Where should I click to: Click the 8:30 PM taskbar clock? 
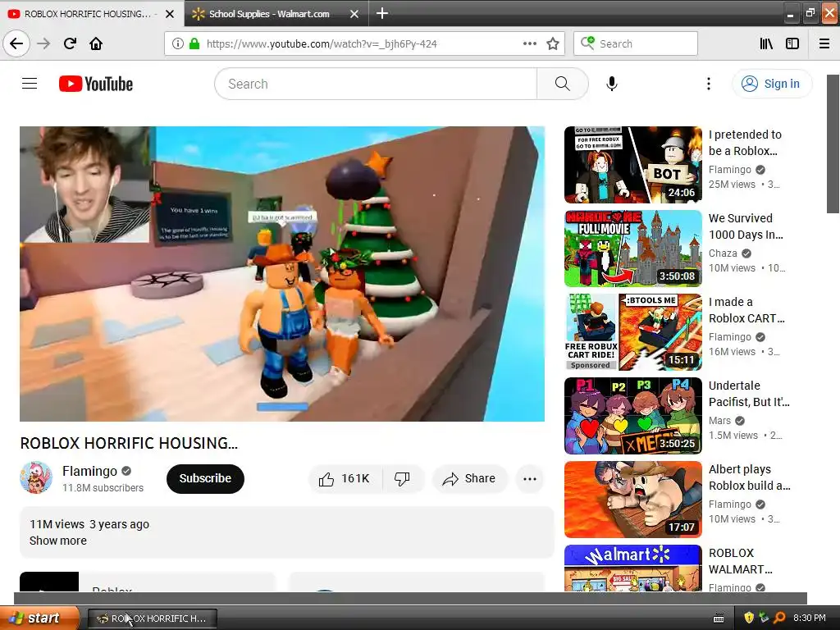click(810, 619)
